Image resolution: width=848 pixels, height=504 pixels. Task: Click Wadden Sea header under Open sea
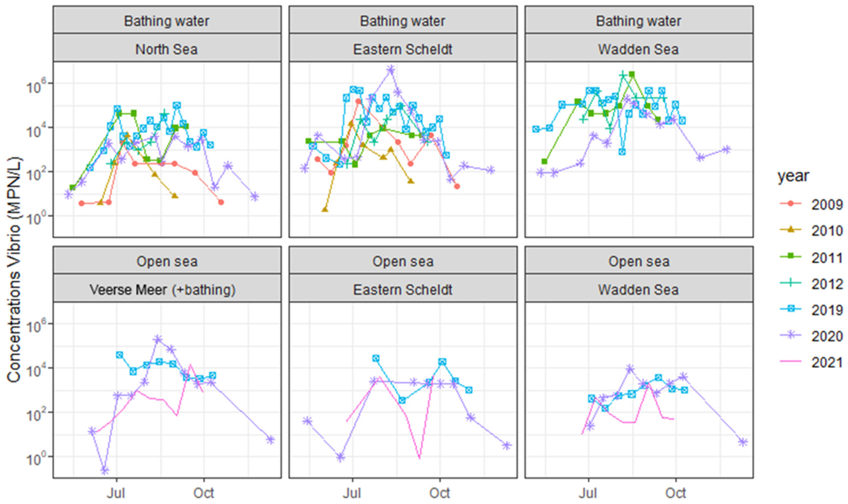point(638,290)
